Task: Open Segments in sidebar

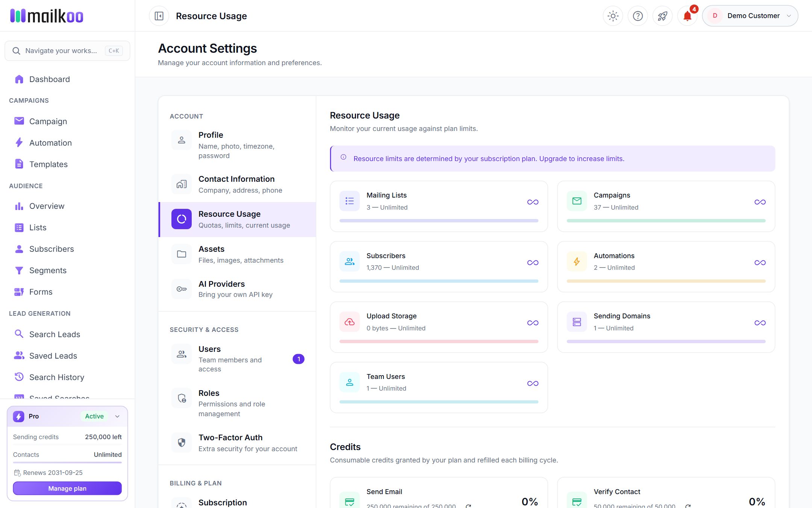Action: coord(67,270)
